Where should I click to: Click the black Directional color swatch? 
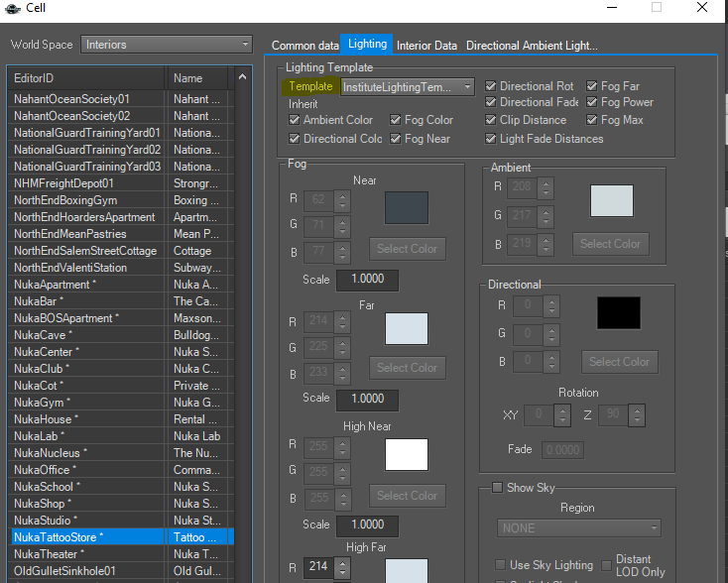tap(619, 313)
